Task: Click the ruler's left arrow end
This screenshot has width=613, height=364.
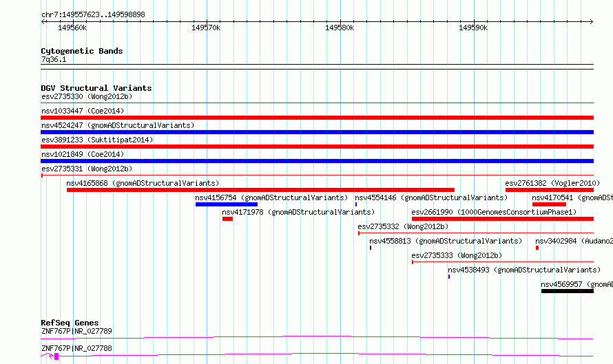Action: [43, 21]
